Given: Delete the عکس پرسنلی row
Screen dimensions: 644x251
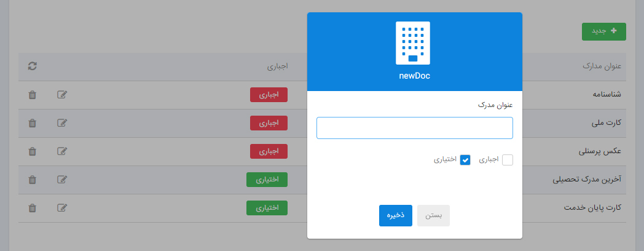Looking at the screenshot, I should tap(33, 151).
